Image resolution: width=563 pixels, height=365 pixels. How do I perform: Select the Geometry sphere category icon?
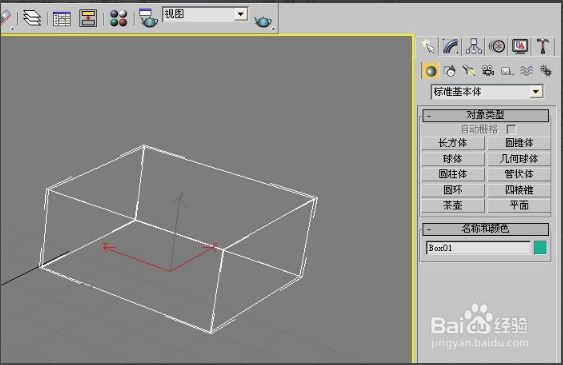click(431, 71)
